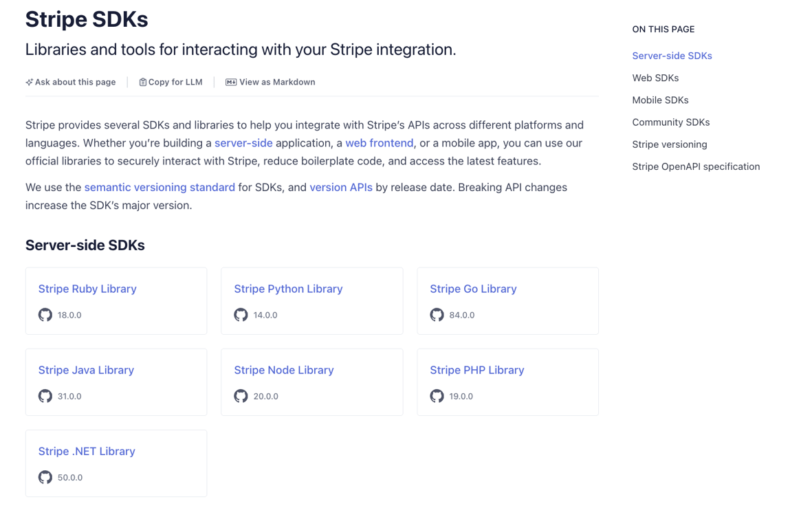Click the sparkle icon beside Ask about this page
The width and height of the screenshot is (812, 528).
pyautogui.click(x=28, y=81)
